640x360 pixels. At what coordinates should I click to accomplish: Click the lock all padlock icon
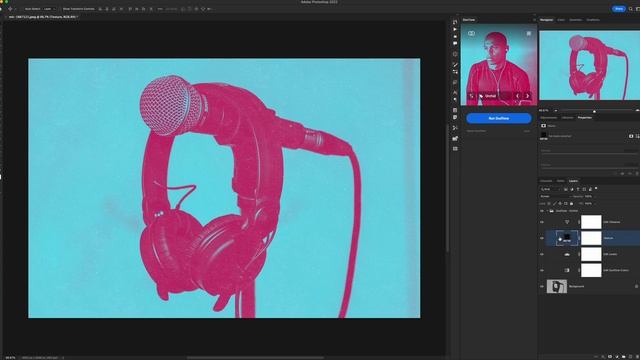tap(571, 203)
